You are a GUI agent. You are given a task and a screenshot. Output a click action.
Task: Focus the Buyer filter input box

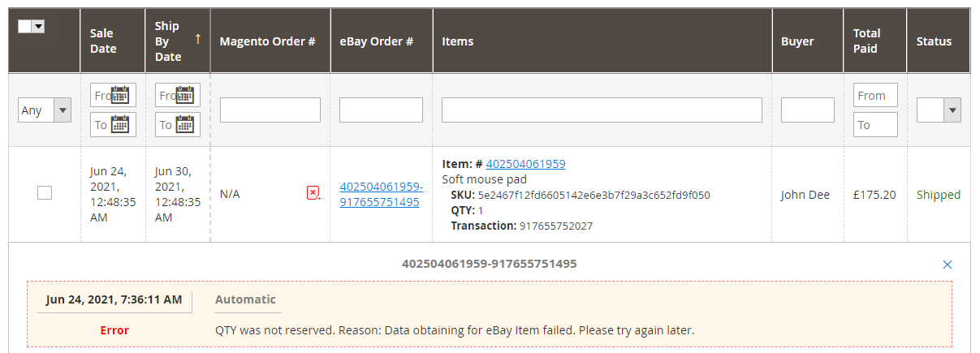[x=808, y=110]
